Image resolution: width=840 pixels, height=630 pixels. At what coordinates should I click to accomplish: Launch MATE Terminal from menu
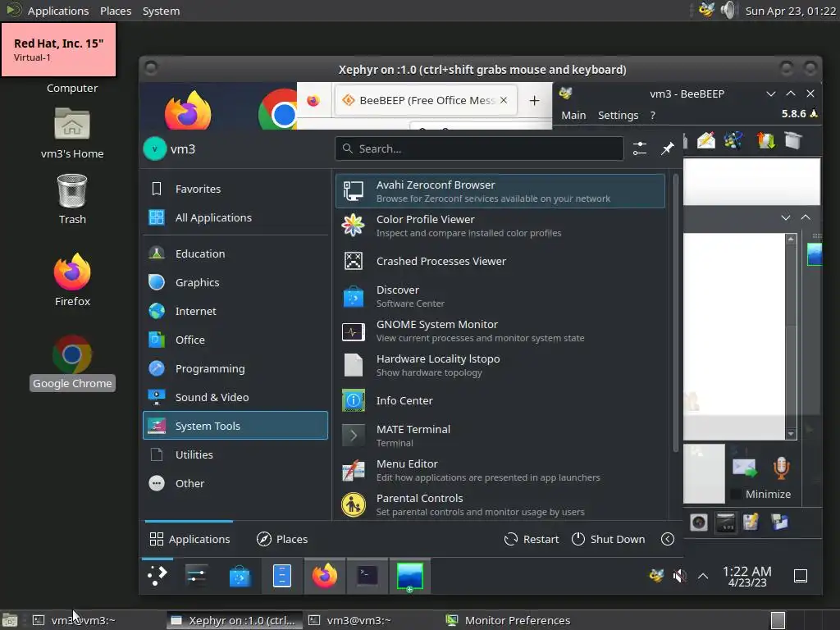500,436
